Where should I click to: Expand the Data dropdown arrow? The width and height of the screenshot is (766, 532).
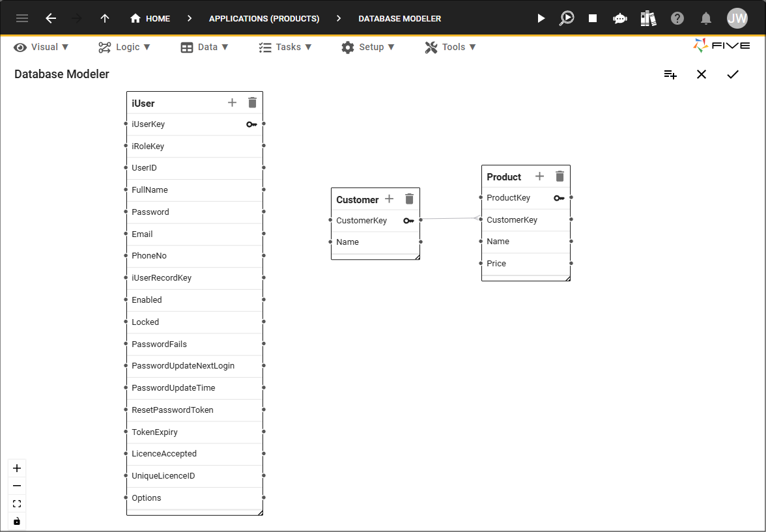[x=225, y=48]
